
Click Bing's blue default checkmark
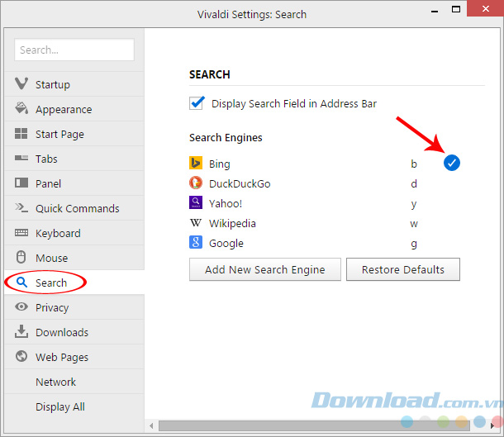451,163
